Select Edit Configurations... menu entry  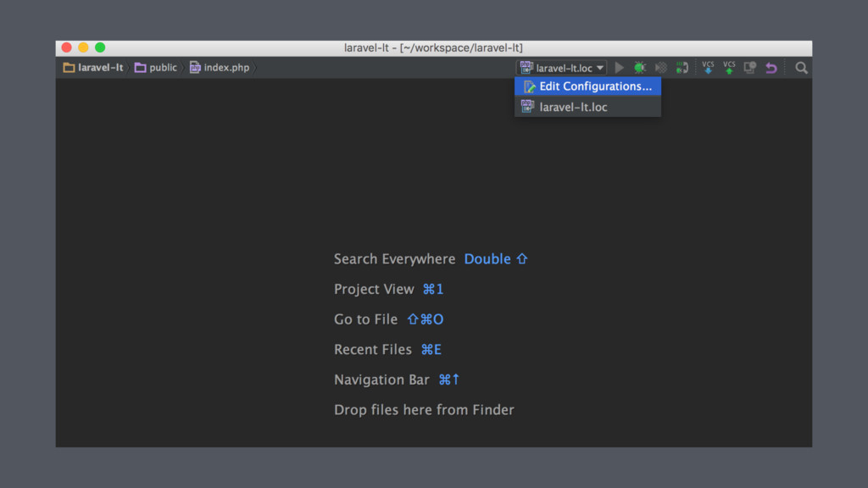pos(587,86)
